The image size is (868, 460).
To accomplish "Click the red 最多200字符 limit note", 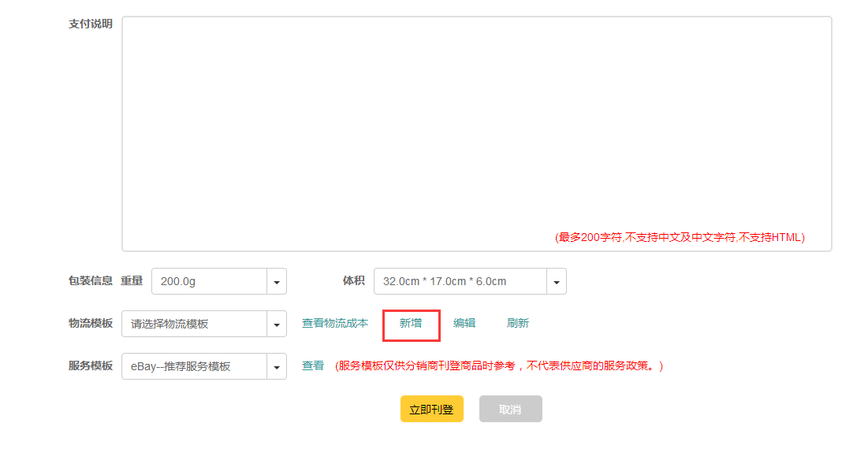I will 680,237.
